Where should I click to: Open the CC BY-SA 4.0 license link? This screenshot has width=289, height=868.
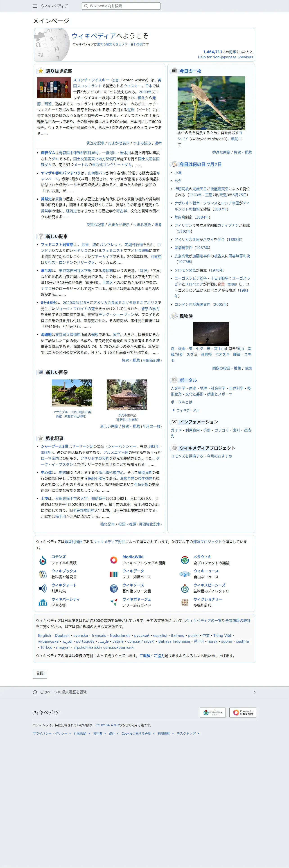pos(107,725)
